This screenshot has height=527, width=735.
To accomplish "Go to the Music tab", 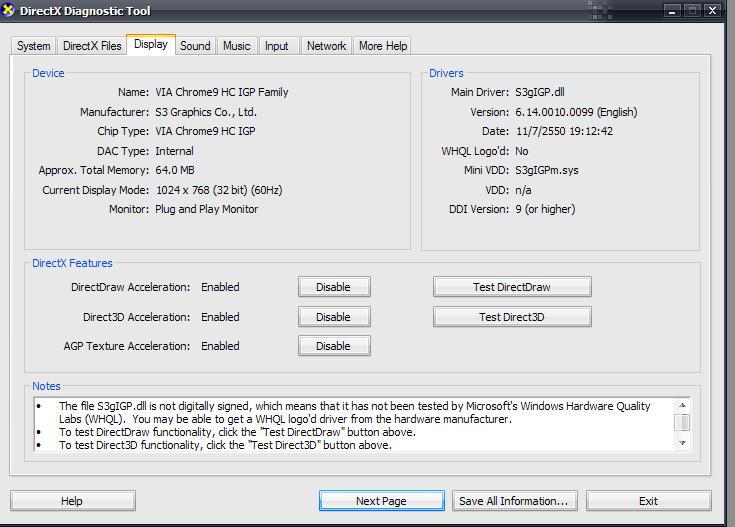I will 237,46.
